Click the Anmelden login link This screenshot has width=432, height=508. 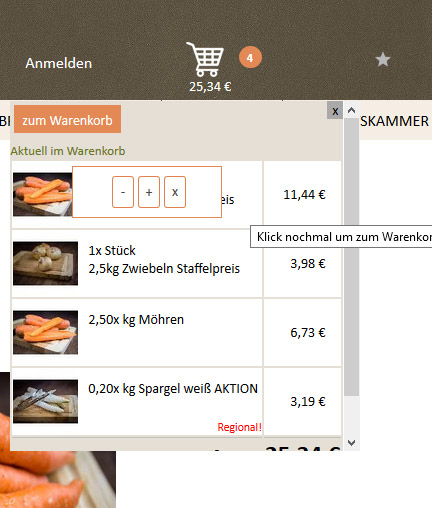pyautogui.click(x=59, y=63)
